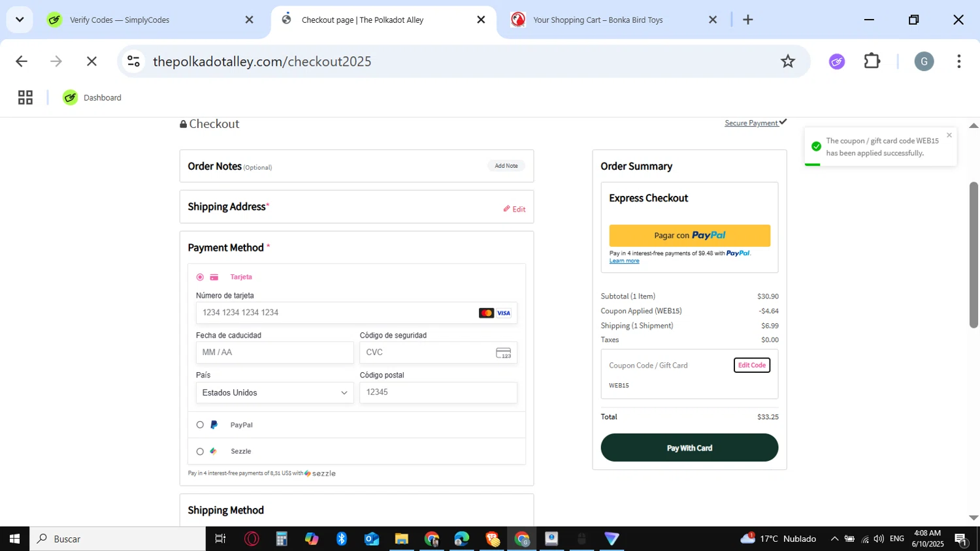The height and width of the screenshot is (551, 980).
Task: Open notification center icon
Action: (961, 539)
